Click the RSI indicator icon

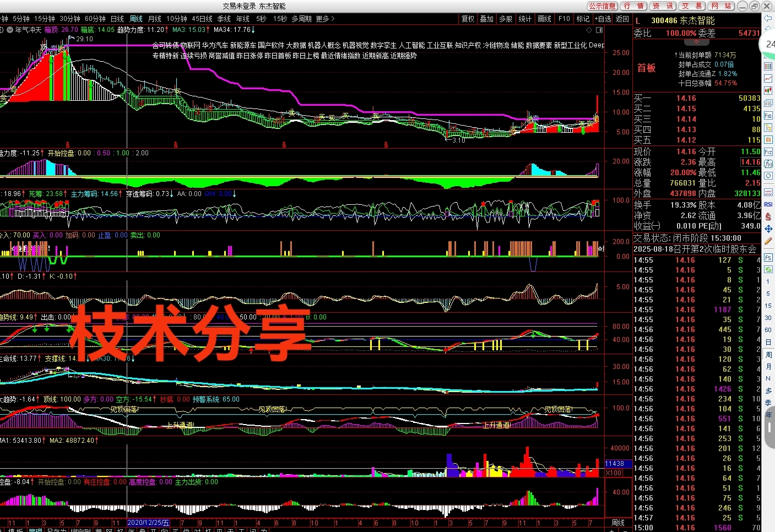[x=768, y=204]
